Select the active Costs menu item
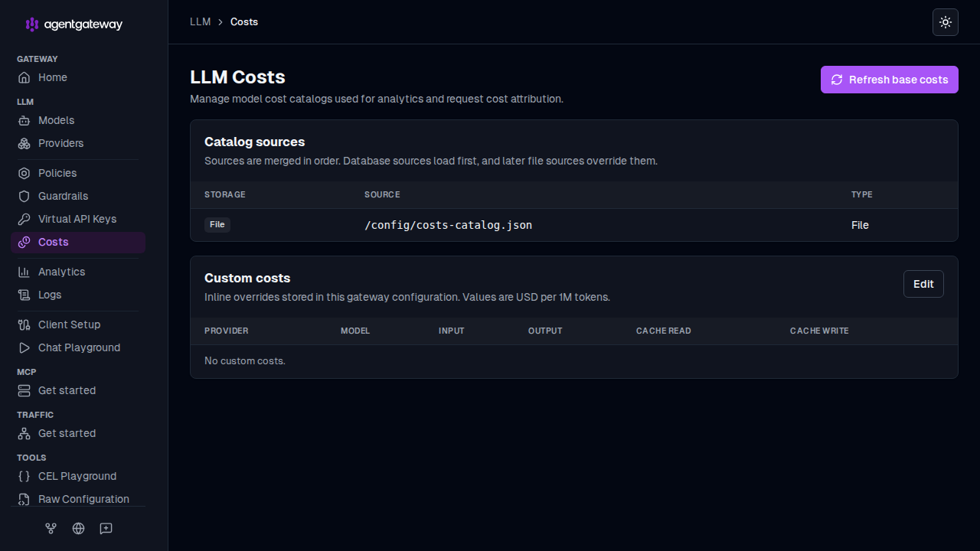The width and height of the screenshot is (980, 551). click(78, 242)
